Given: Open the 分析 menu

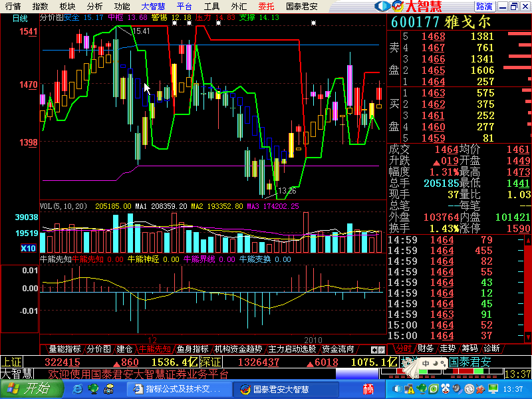Looking at the screenshot, I should click(x=94, y=6).
